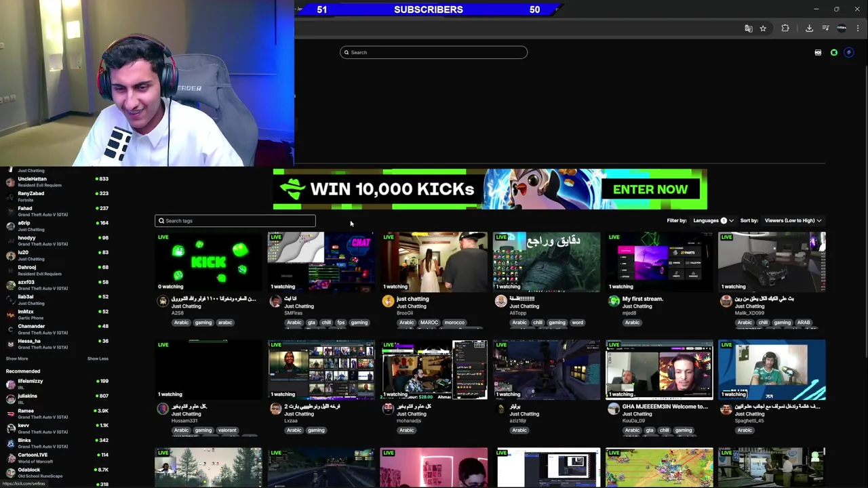Open Spaghetti_45 avatar under stream card
This screenshot has width=868, height=488.
pos(726,409)
